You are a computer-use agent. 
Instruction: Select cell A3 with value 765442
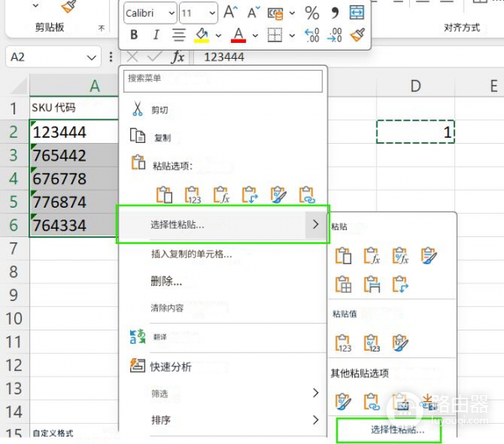pos(73,155)
